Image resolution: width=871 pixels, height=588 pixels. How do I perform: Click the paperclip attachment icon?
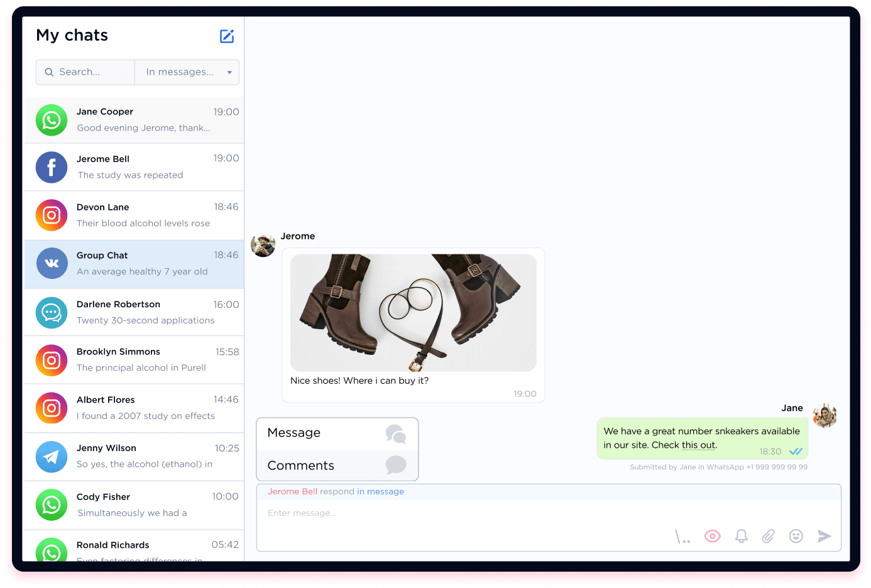[768, 536]
